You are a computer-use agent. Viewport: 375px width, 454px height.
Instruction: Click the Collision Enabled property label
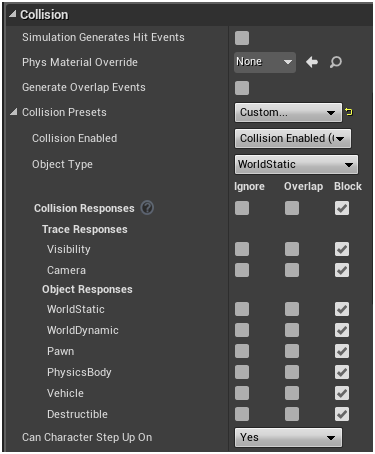pos(74,138)
